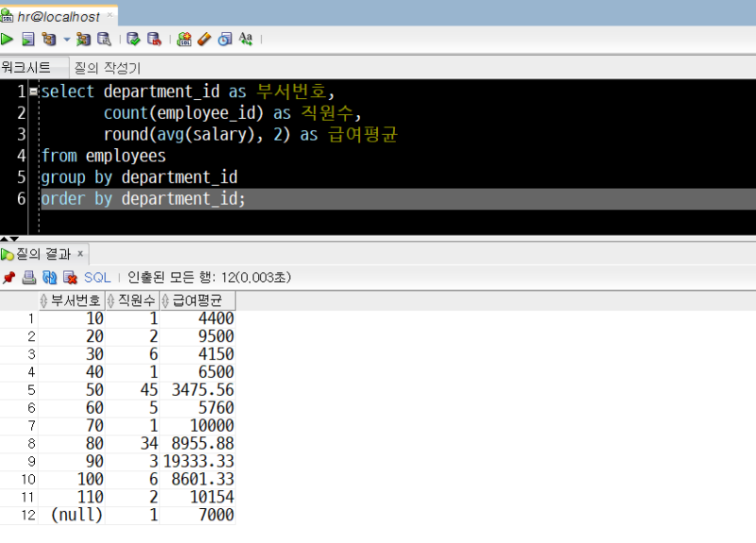Click the SQL link in results toolbar
This screenshot has height=543, width=756.
[97, 278]
